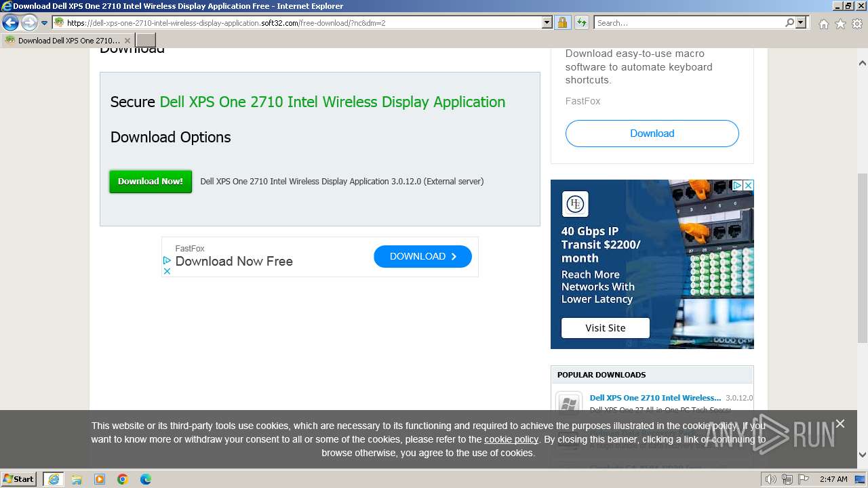Click the HE logo in the ad
Image resolution: width=868 pixels, height=488 pixels.
pos(575,204)
